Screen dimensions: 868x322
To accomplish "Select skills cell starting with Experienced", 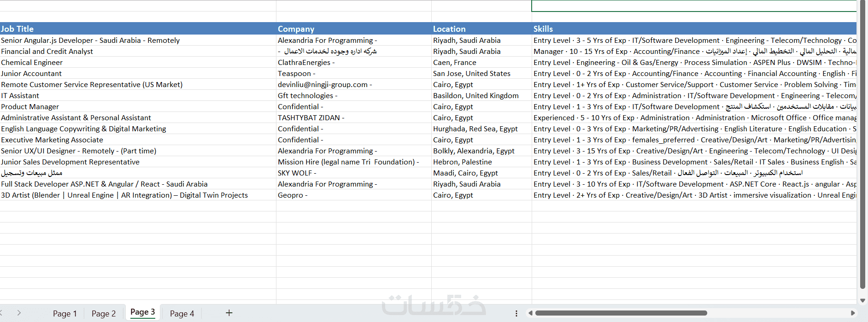I will click(694, 117).
